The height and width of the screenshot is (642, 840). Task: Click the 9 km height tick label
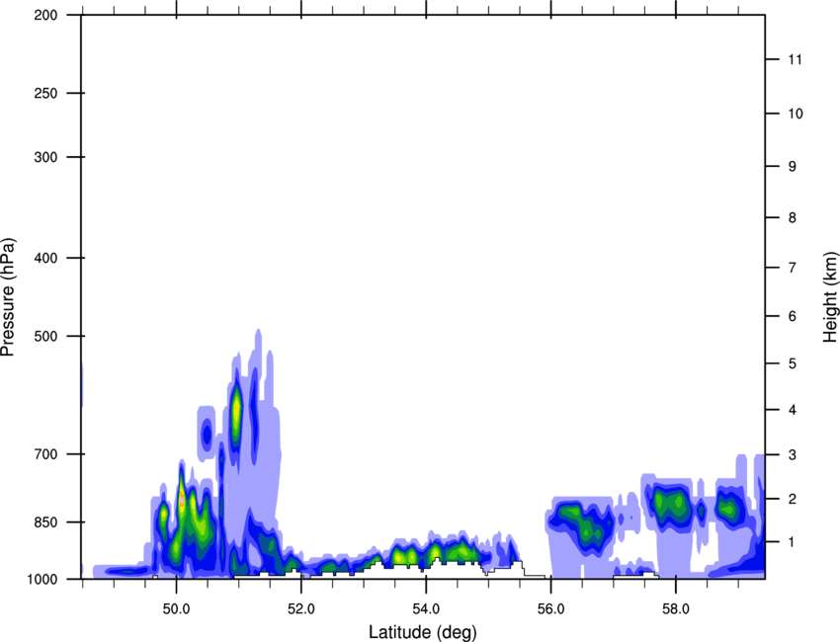click(791, 167)
